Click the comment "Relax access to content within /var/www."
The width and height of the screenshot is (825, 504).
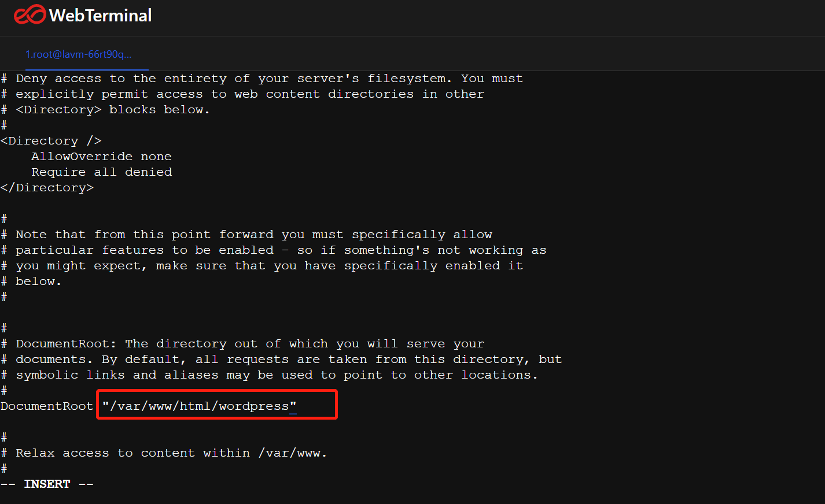point(164,453)
